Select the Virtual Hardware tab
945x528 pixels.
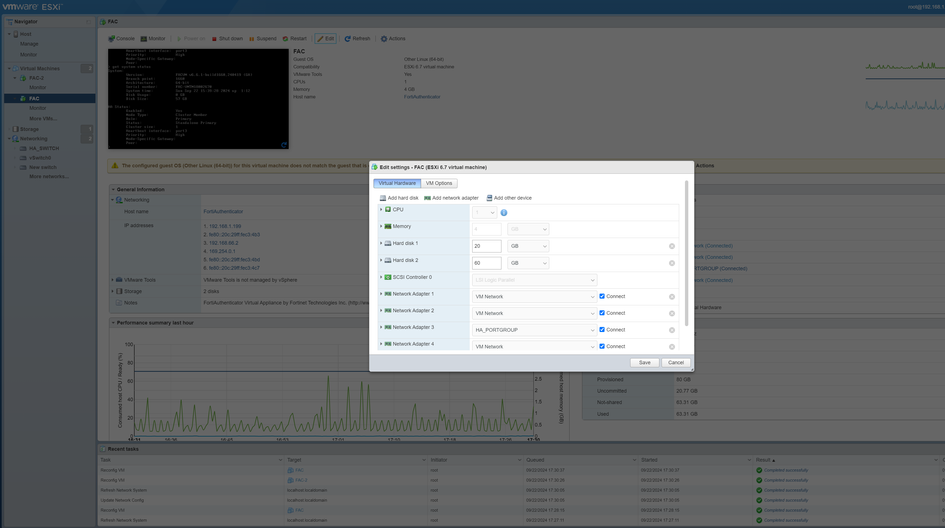pyautogui.click(x=397, y=183)
